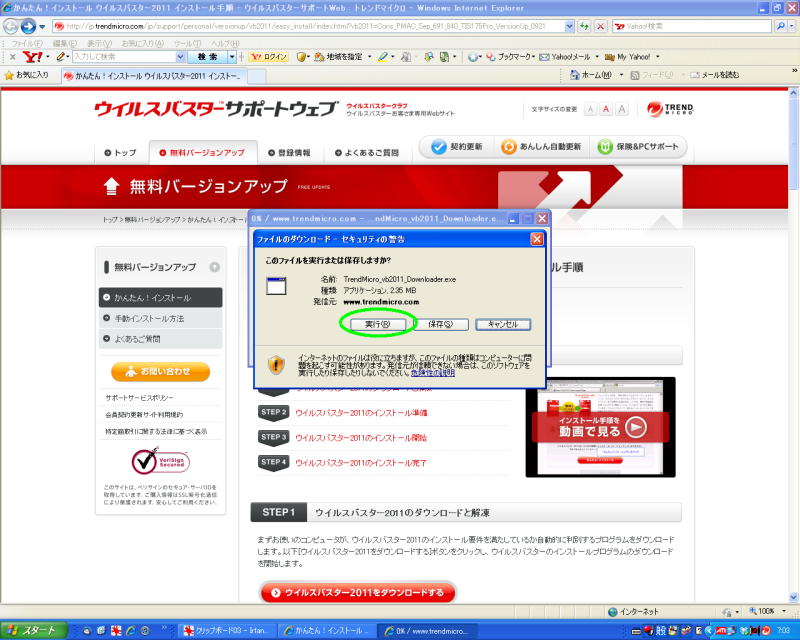The image size is (800, 640).
Task: Click the highlighter pen toolbar icon
Action: (383, 57)
